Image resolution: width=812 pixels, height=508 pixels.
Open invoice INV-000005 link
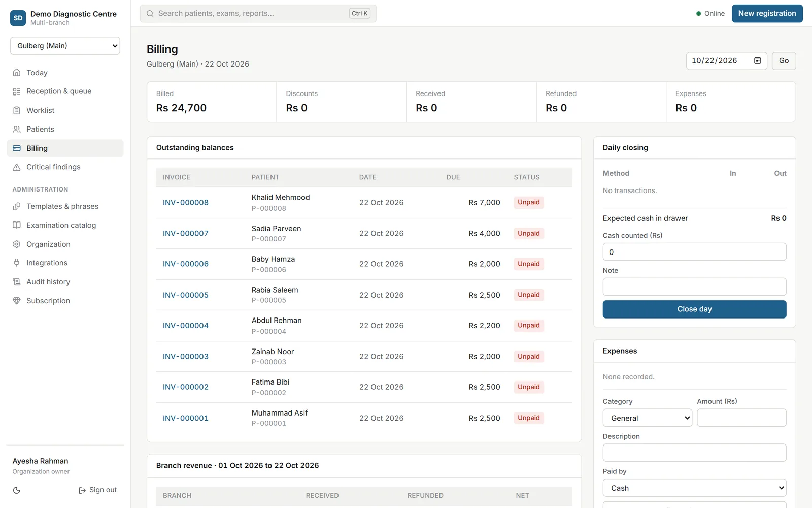186,295
